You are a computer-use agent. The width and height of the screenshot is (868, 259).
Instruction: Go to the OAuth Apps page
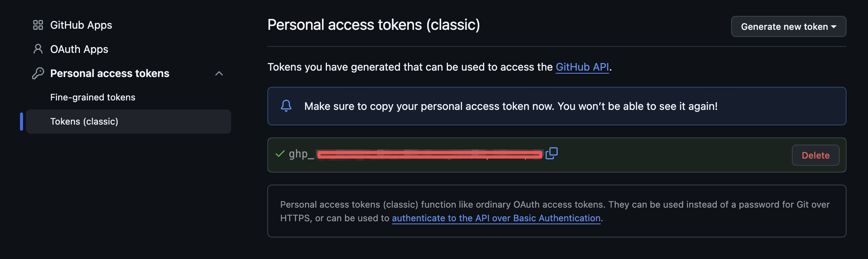tap(79, 49)
